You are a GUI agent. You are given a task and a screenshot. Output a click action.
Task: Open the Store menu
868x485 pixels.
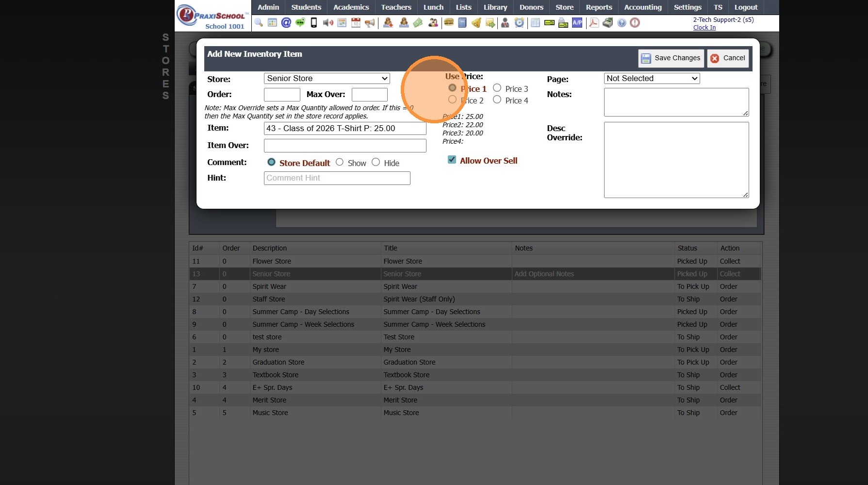pyautogui.click(x=564, y=7)
